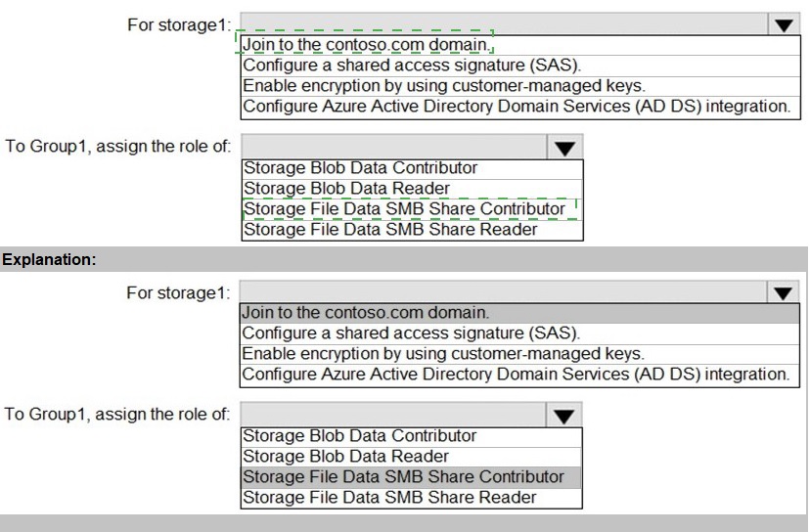This screenshot has width=810, height=532.
Task: Choose top 'Storage Blob Data Reader' role
Action: [346, 188]
